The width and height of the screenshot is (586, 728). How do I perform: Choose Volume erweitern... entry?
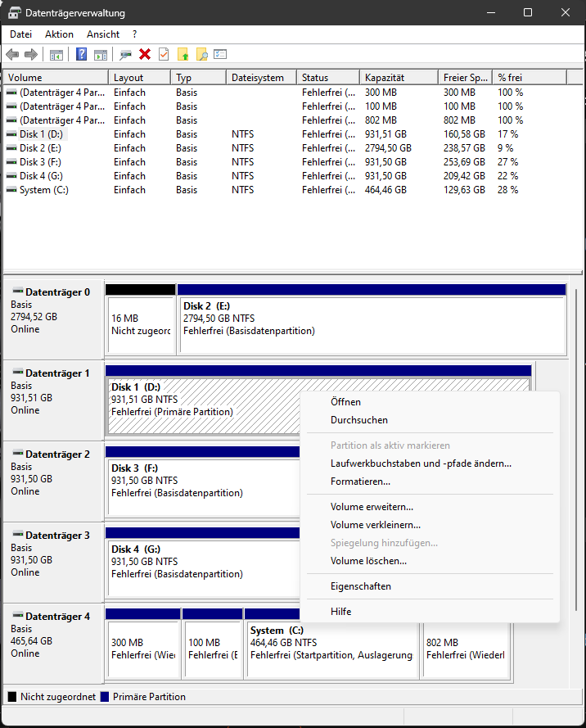pos(430,507)
